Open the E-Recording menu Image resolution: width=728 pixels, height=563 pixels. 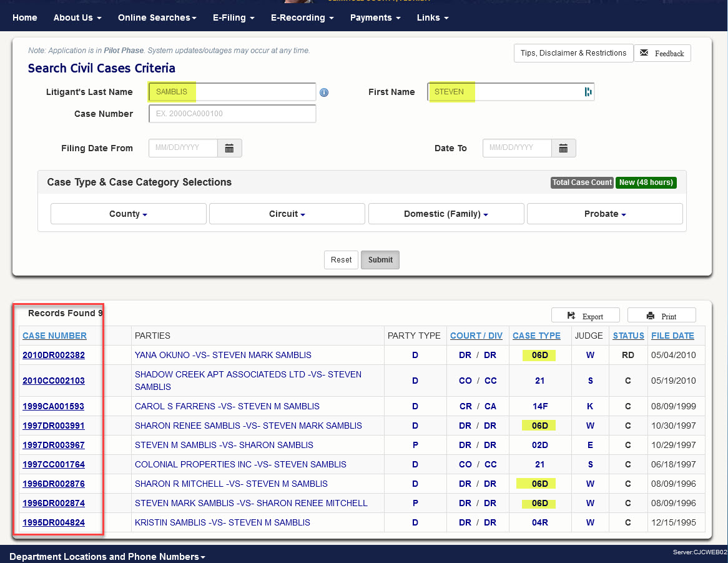[x=302, y=17]
